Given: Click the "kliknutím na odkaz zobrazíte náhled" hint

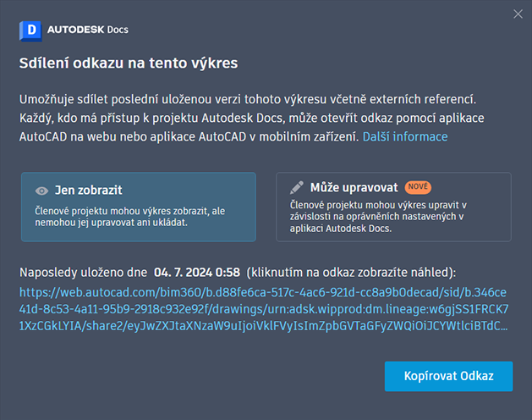Looking at the screenshot, I should point(350,273).
